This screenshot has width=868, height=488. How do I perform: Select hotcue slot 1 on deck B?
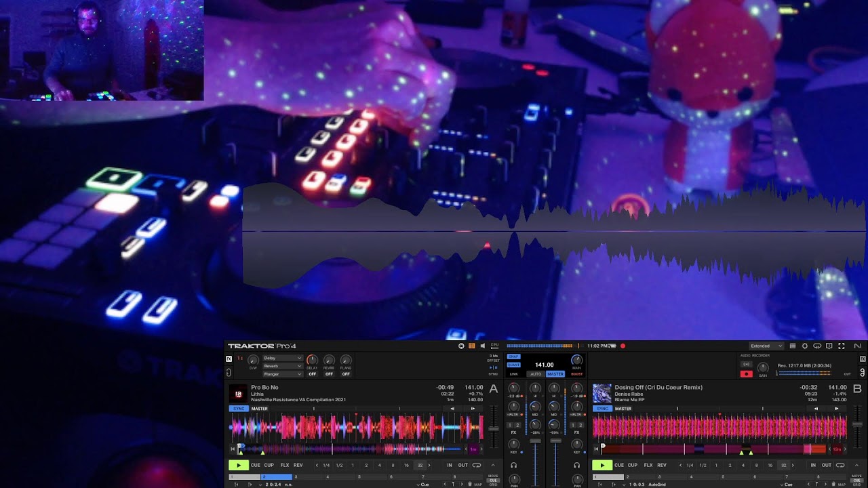pyautogui.click(x=608, y=477)
